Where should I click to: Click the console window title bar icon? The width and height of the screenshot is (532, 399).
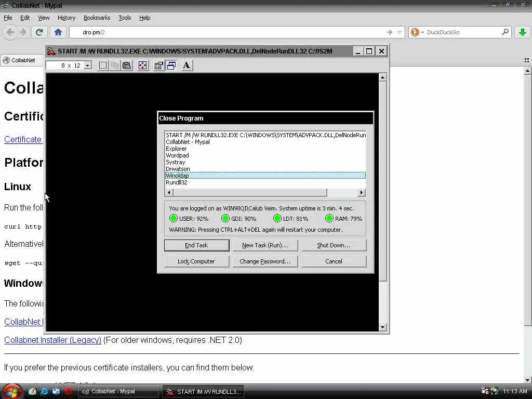pos(51,51)
